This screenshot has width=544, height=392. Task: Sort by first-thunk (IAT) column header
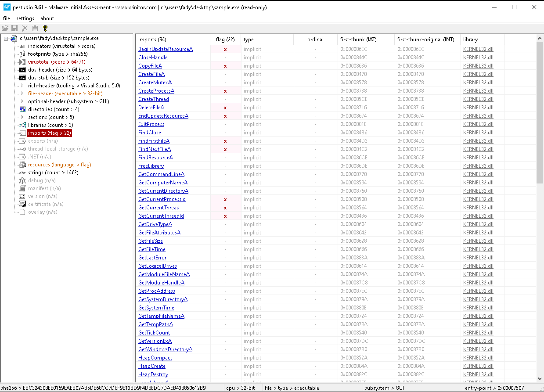coord(366,40)
